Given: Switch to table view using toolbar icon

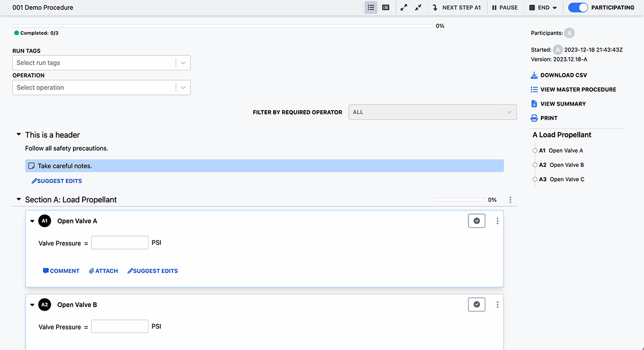Looking at the screenshot, I should coord(385,8).
